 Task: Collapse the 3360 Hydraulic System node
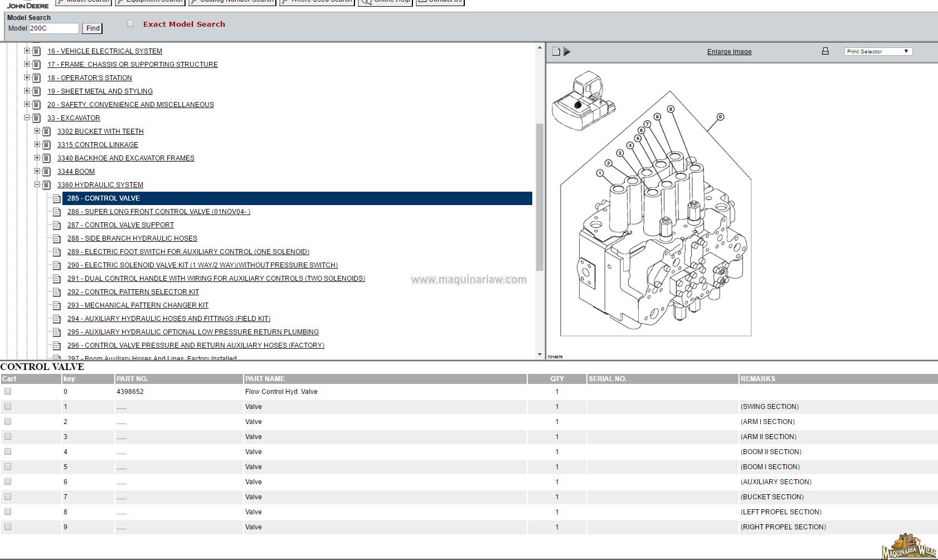click(37, 184)
